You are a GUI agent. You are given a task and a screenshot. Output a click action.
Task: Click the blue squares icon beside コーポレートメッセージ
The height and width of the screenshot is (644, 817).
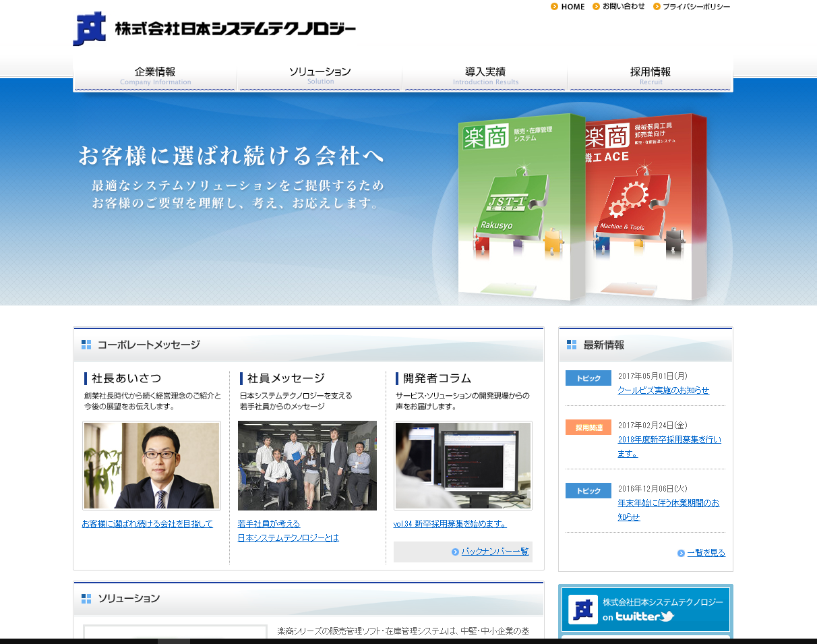[86, 344]
